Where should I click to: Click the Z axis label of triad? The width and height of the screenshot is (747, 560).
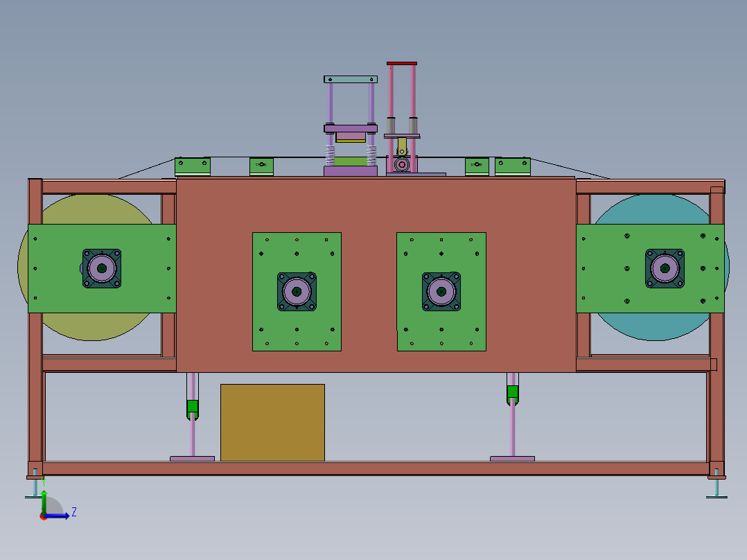[x=74, y=512]
